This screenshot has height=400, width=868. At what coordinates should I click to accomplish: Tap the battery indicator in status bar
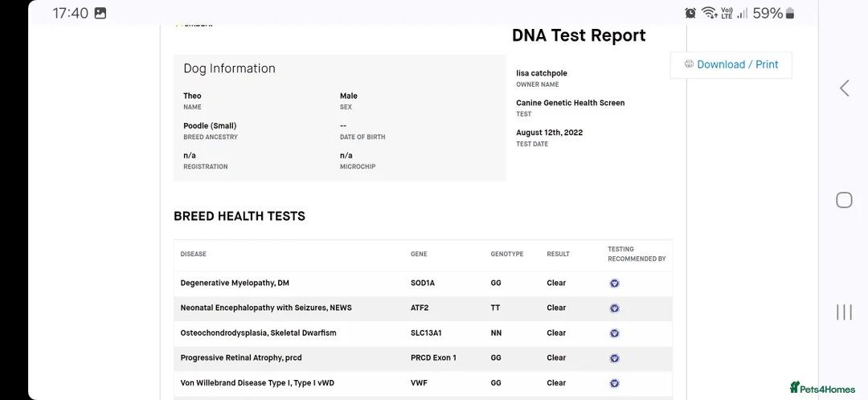click(x=789, y=13)
